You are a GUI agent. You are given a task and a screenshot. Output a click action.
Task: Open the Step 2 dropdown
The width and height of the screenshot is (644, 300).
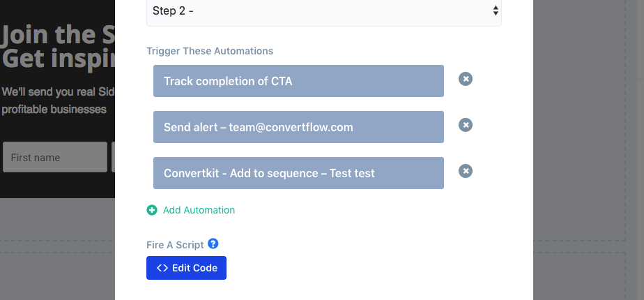pyautogui.click(x=323, y=11)
